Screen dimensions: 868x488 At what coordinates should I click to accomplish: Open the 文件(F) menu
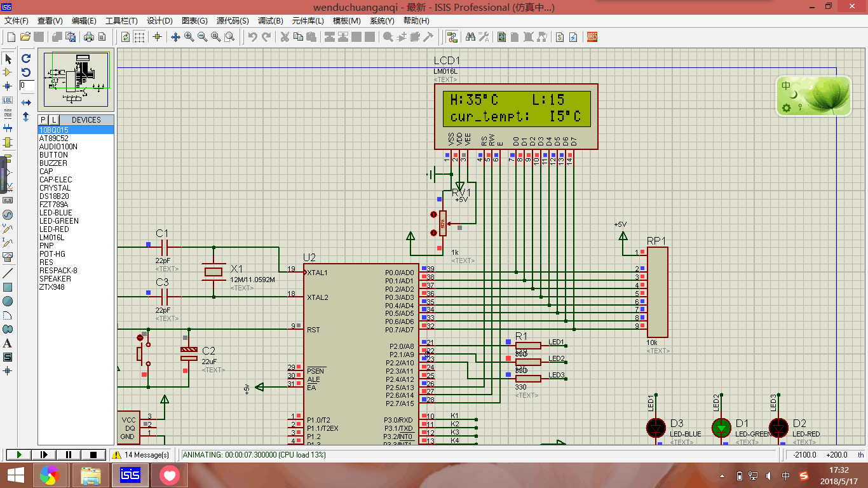pos(17,21)
